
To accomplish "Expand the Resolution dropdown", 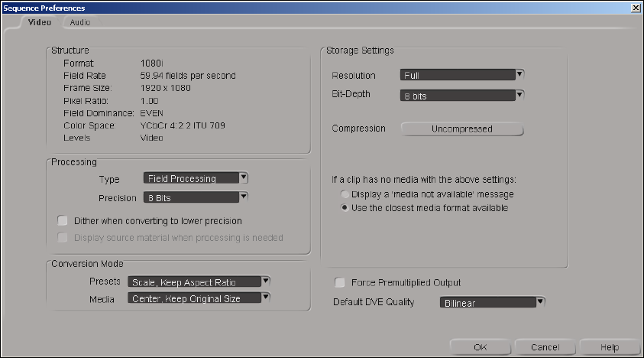I will [461, 75].
